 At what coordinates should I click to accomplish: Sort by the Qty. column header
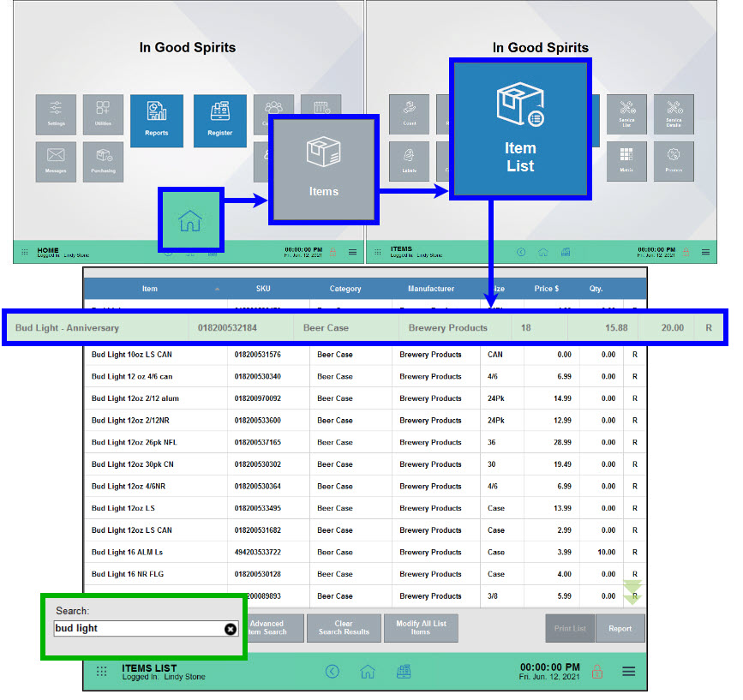tap(596, 289)
